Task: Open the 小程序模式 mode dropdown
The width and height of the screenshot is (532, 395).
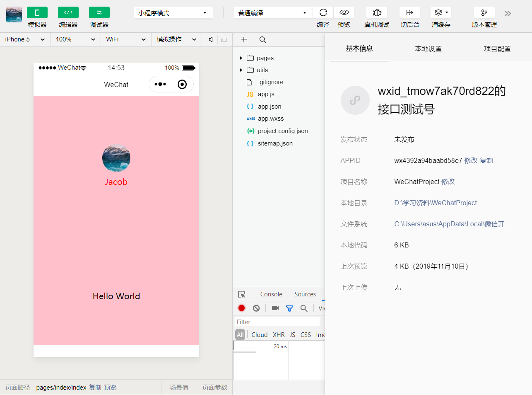Action: (173, 13)
